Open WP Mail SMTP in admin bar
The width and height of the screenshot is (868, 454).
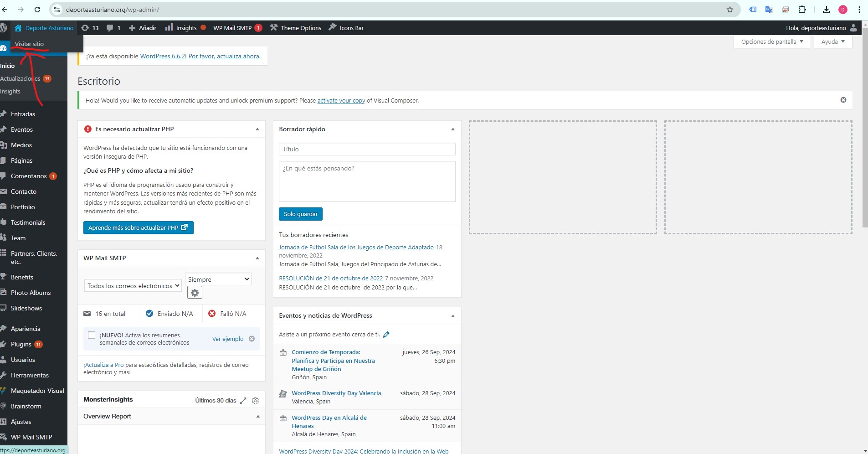coord(237,28)
